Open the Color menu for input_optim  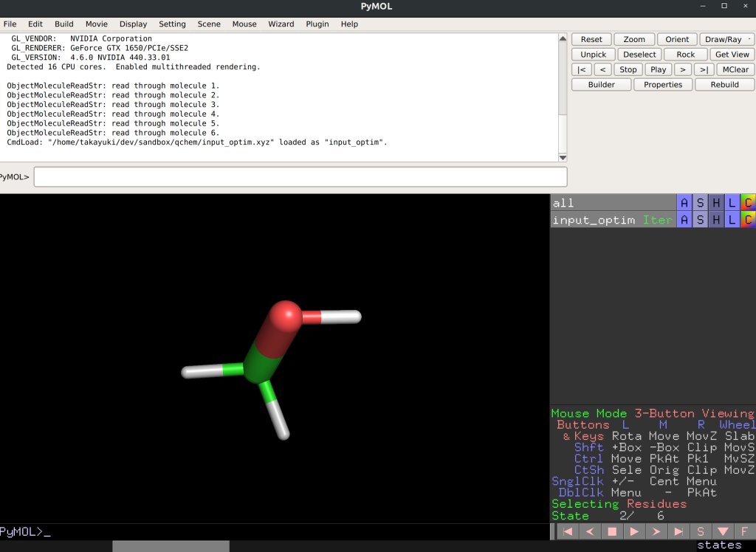pyautogui.click(x=748, y=220)
